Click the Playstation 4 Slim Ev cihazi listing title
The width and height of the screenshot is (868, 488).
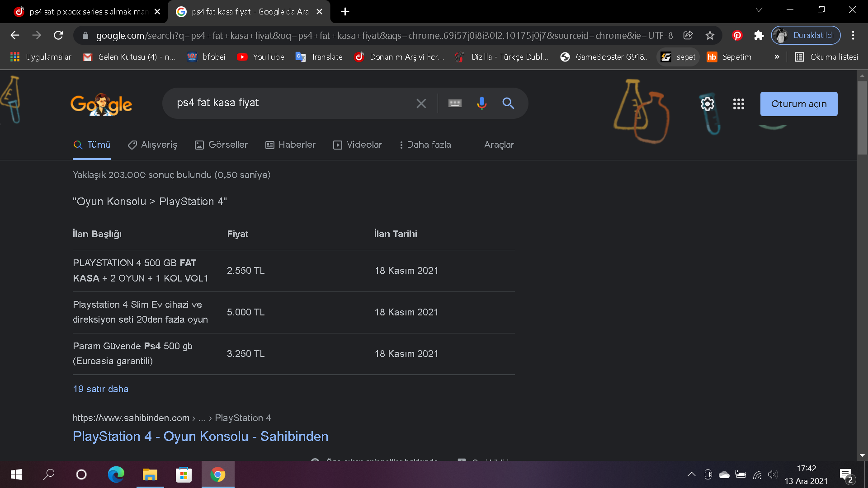tap(141, 312)
